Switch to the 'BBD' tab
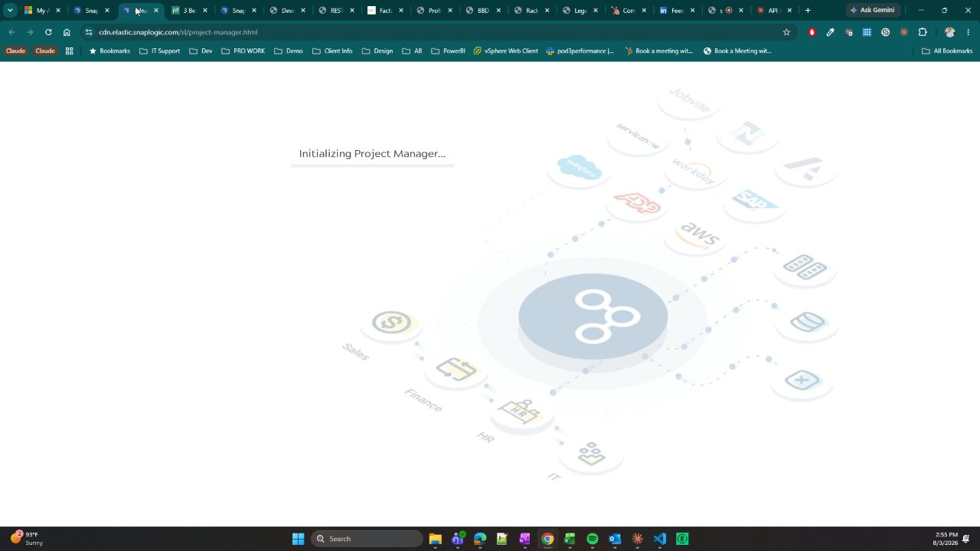980x551 pixels. [x=483, y=10]
